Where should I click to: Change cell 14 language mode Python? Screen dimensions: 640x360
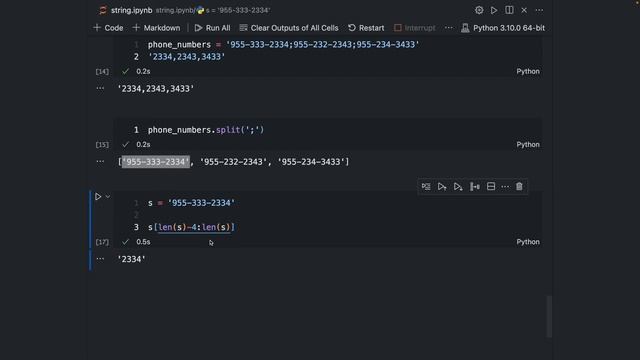click(x=528, y=71)
